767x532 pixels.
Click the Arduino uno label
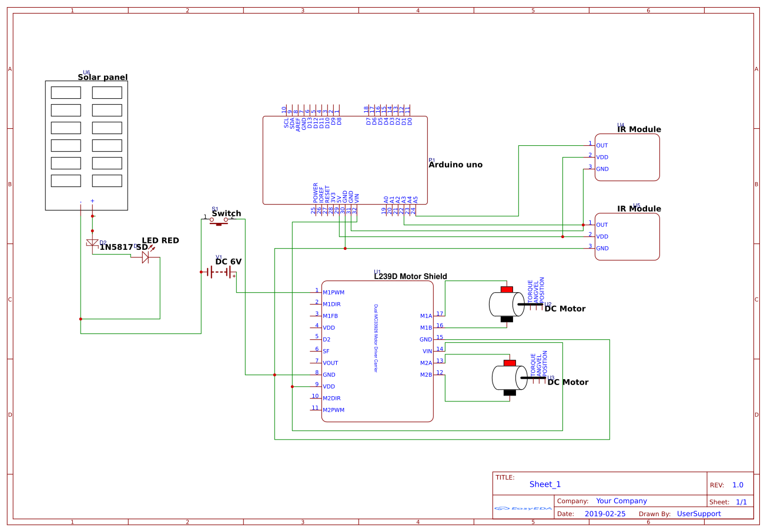(x=455, y=165)
